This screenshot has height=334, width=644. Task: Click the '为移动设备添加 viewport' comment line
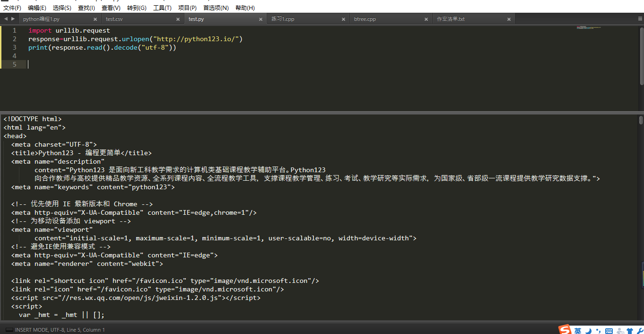click(71, 221)
